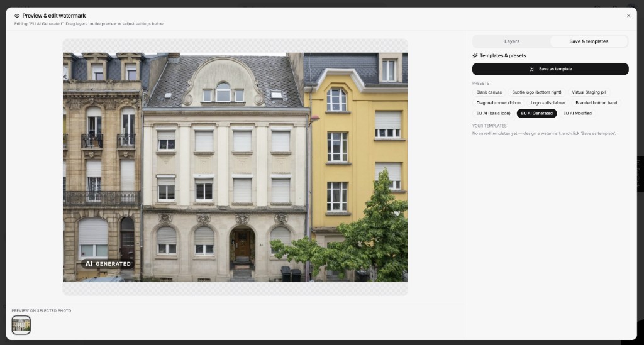Select the Virtual Staging pill preset
This screenshot has height=345, width=644.
click(x=589, y=92)
